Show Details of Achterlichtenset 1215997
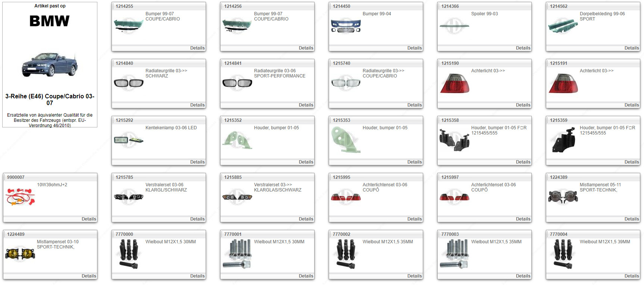Image resolution: width=644 pixels, height=285 pixels. (523, 219)
